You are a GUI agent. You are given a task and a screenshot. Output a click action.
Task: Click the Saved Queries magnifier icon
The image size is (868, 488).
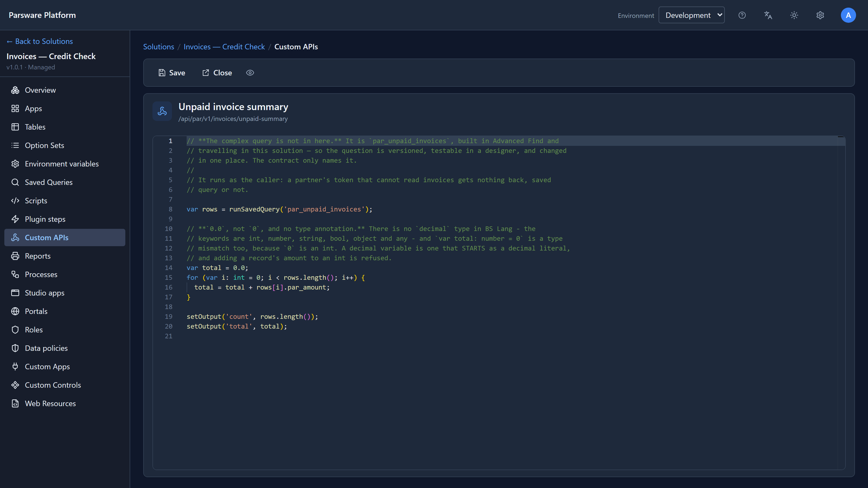[15, 182]
